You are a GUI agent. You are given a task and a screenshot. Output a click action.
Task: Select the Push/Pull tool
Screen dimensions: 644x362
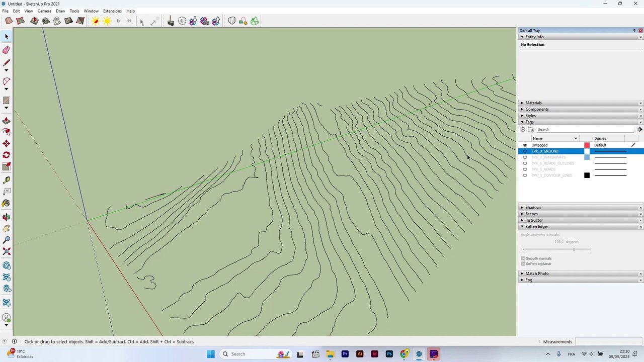coord(7,121)
